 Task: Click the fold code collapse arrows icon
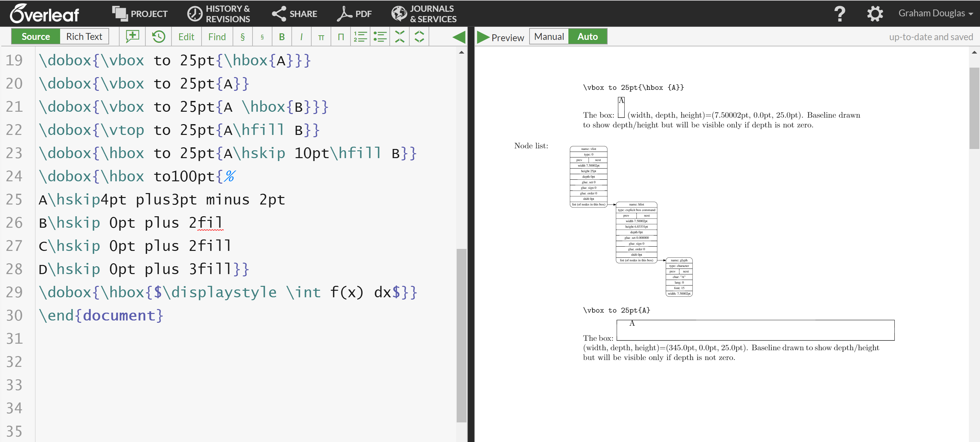400,37
